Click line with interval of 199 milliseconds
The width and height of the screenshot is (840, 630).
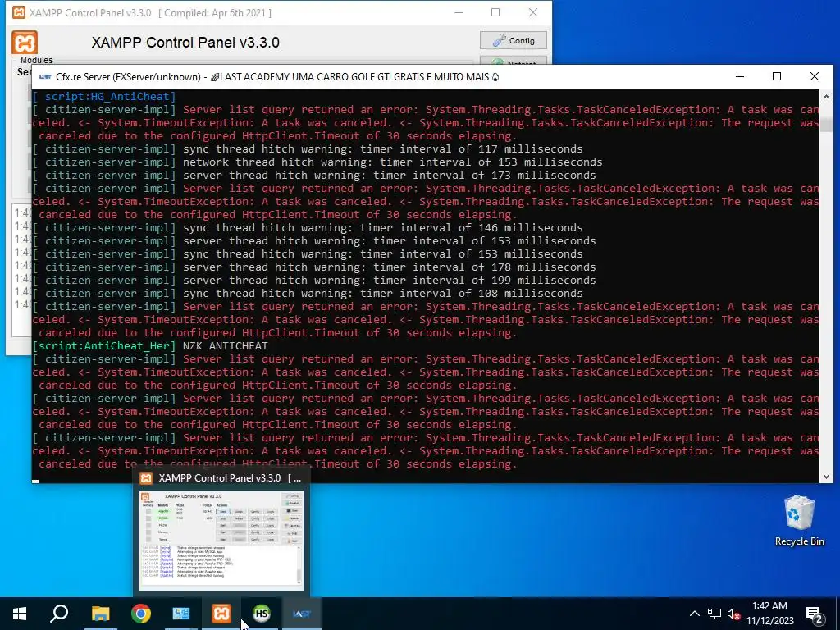(314, 281)
